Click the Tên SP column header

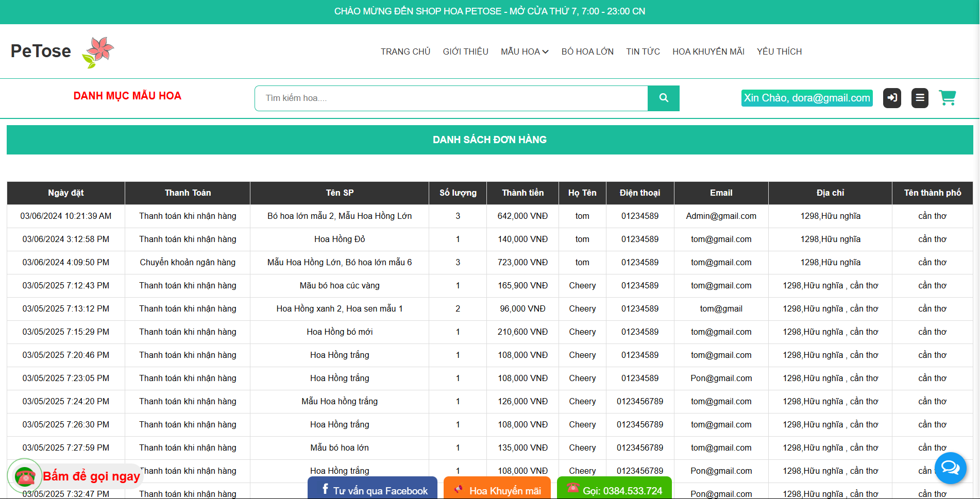point(340,193)
